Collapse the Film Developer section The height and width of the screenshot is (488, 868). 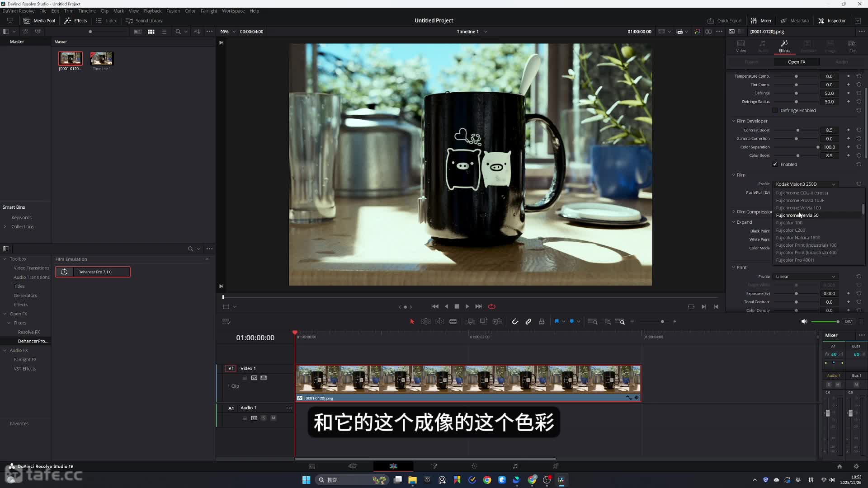pyautogui.click(x=733, y=121)
